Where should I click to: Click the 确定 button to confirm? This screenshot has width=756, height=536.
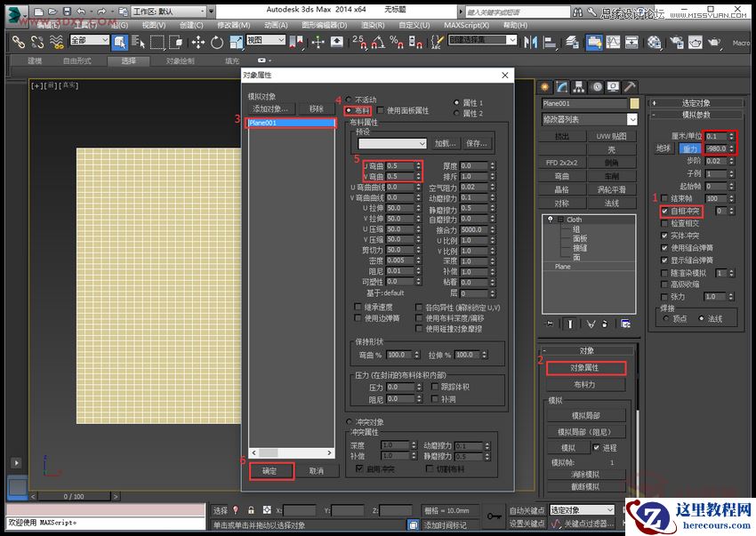pyautogui.click(x=269, y=470)
